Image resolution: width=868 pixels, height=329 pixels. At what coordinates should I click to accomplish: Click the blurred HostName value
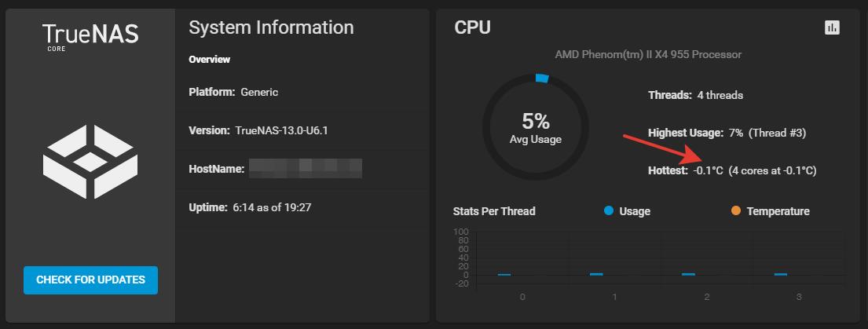[306, 169]
